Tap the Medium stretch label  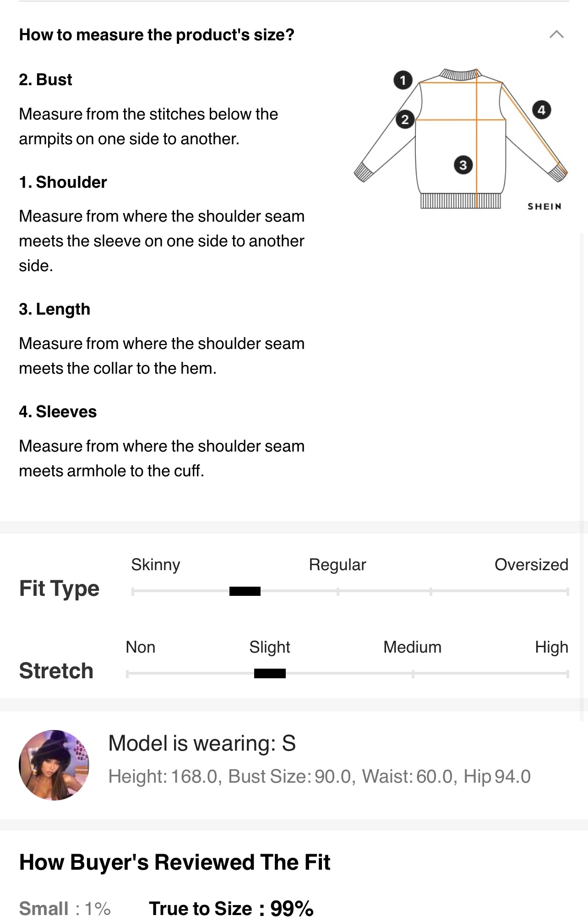coord(412,647)
